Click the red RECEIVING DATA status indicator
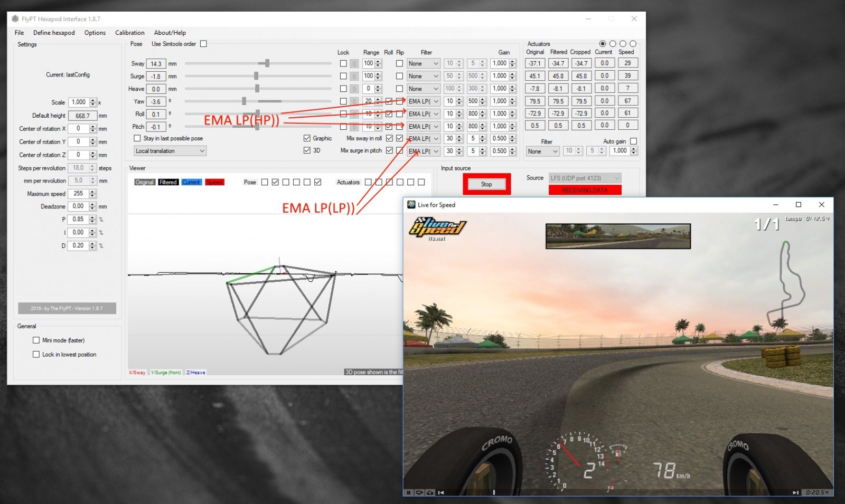845x504 pixels. (585, 190)
